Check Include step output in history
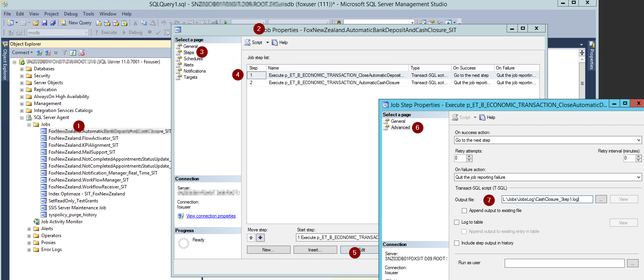The image size is (644, 280). pyautogui.click(x=457, y=243)
